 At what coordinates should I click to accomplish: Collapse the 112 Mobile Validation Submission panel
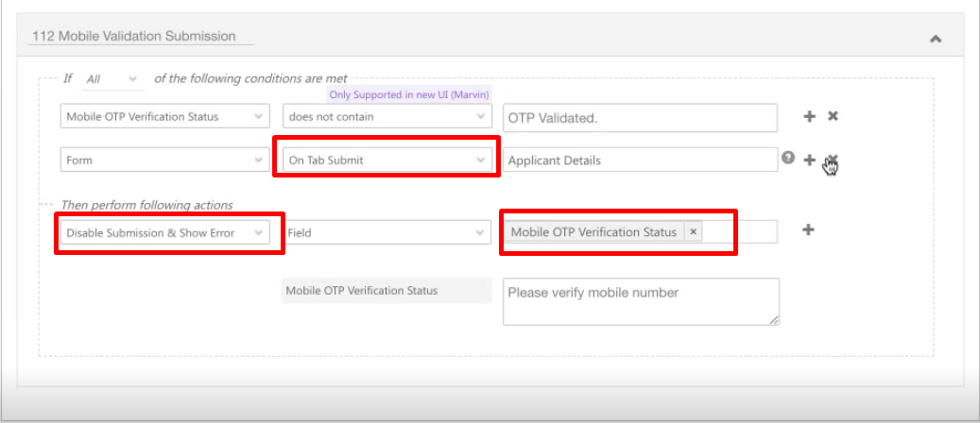click(936, 39)
